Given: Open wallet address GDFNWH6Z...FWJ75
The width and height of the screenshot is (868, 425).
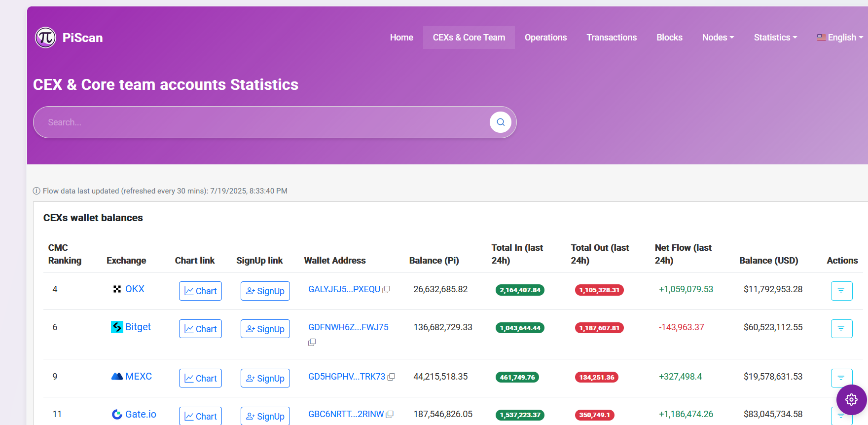Looking at the screenshot, I should (348, 327).
